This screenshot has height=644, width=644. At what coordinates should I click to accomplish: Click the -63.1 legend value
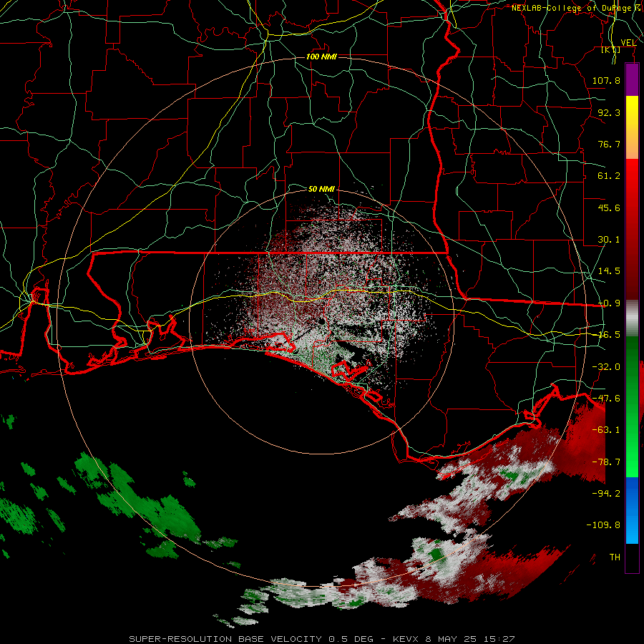click(606, 430)
